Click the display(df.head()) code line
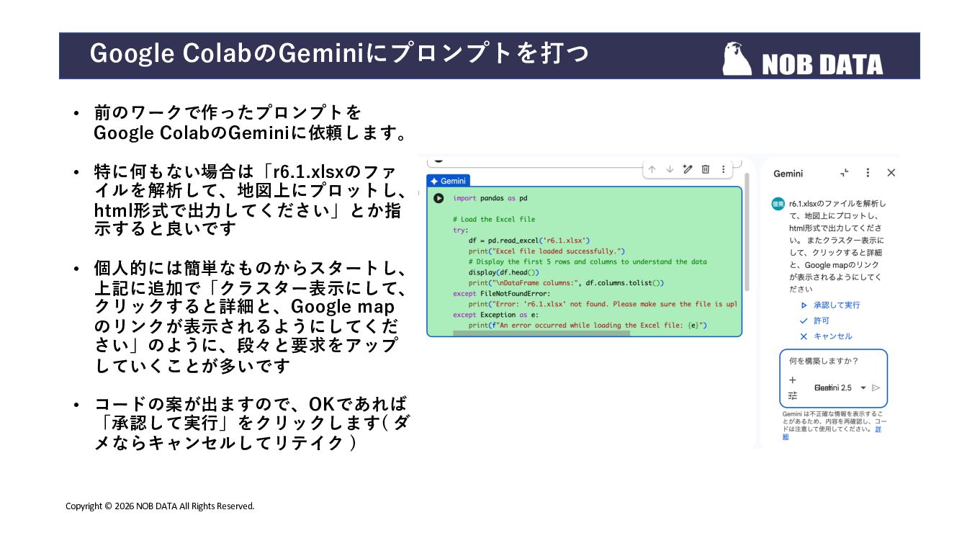Screen dimensions: 980x551 504,272
